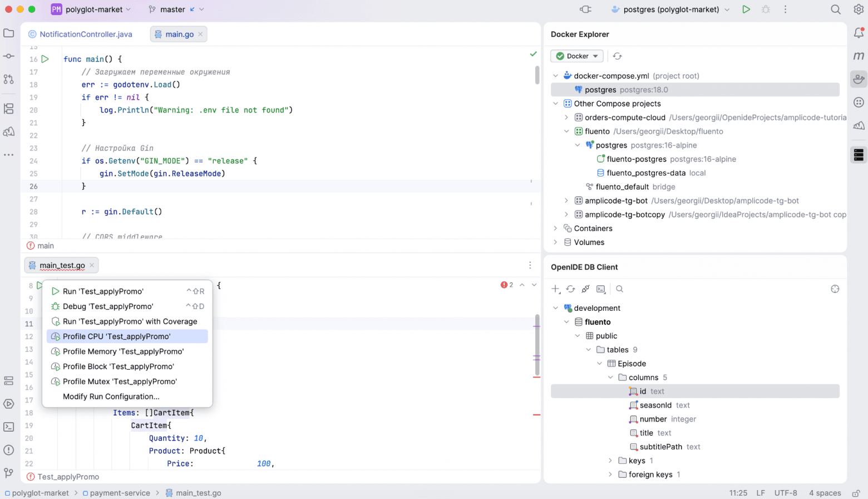868x499 pixels.
Task: Switch to NotificationController.java tab
Action: pos(81,34)
